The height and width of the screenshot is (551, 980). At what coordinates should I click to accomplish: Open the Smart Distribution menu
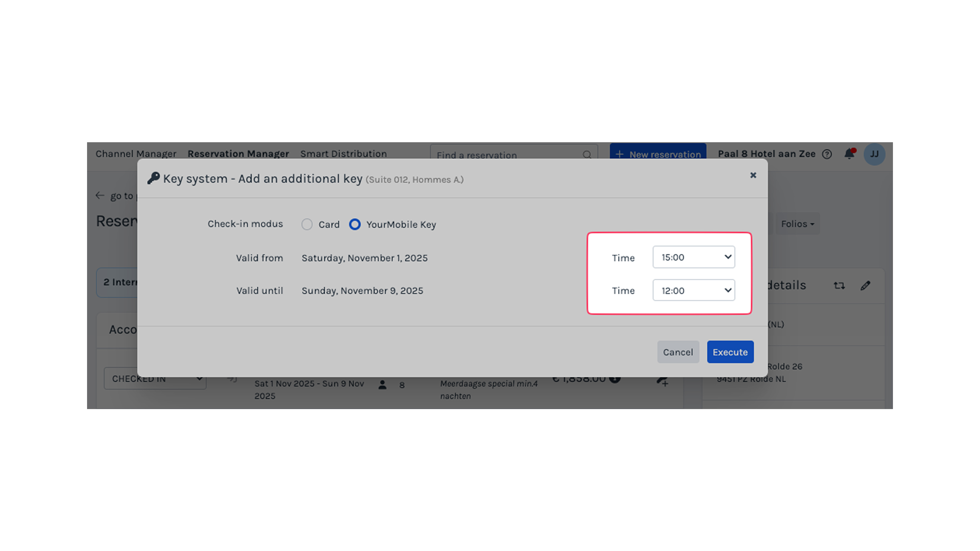pyautogui.click(x=344, y=154)
